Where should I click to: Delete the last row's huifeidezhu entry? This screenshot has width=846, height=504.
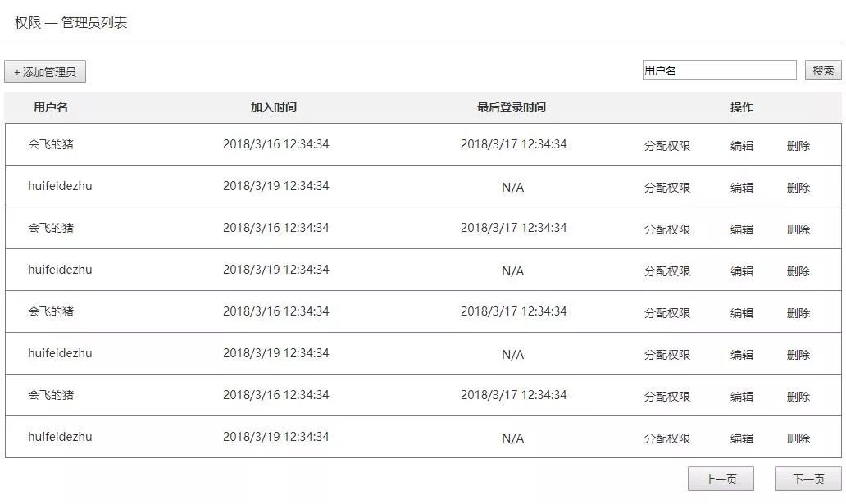click(x=798, y=438)
